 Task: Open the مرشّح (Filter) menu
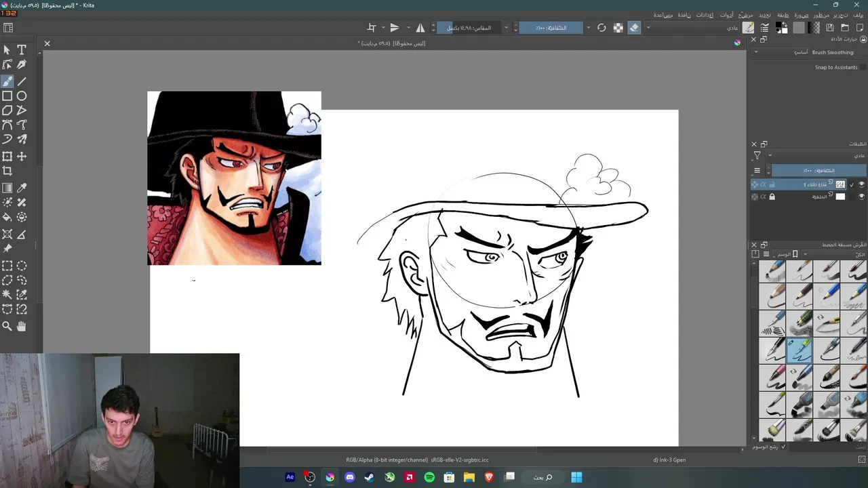click(x=745, y=15)
